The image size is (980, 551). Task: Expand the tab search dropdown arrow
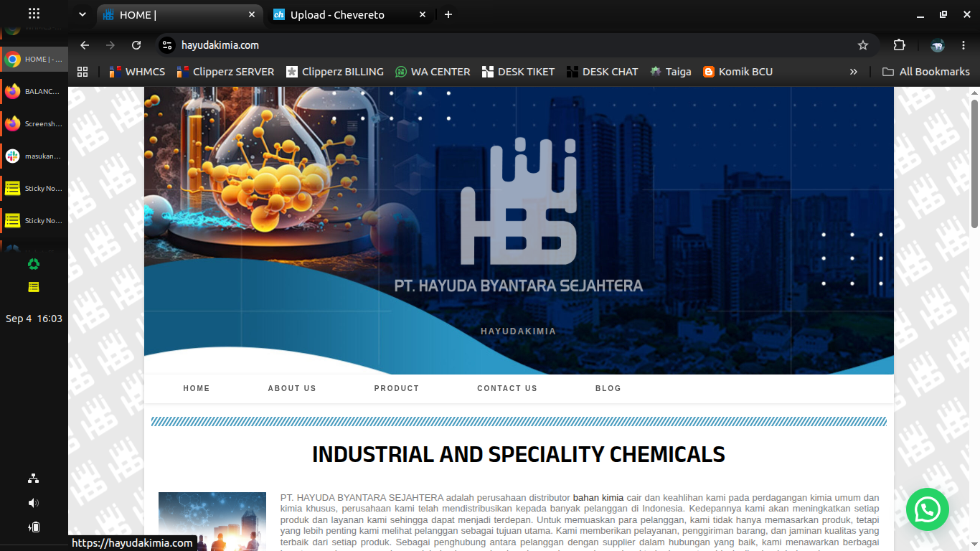tap(82, 14)
